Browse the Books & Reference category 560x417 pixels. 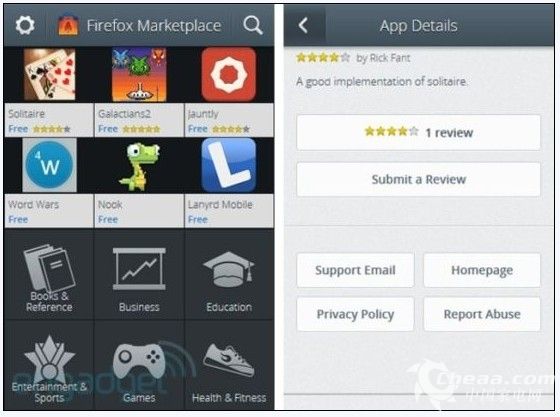pos(49,275)
